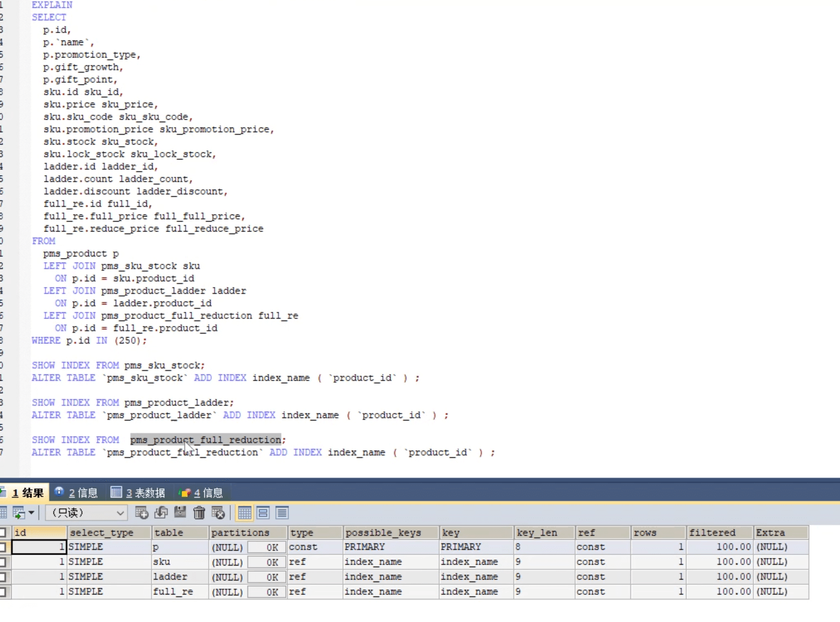Click the insert new row icon
Image resolution: width=840 pixels, height=622 pixels.
click(141, 513)
